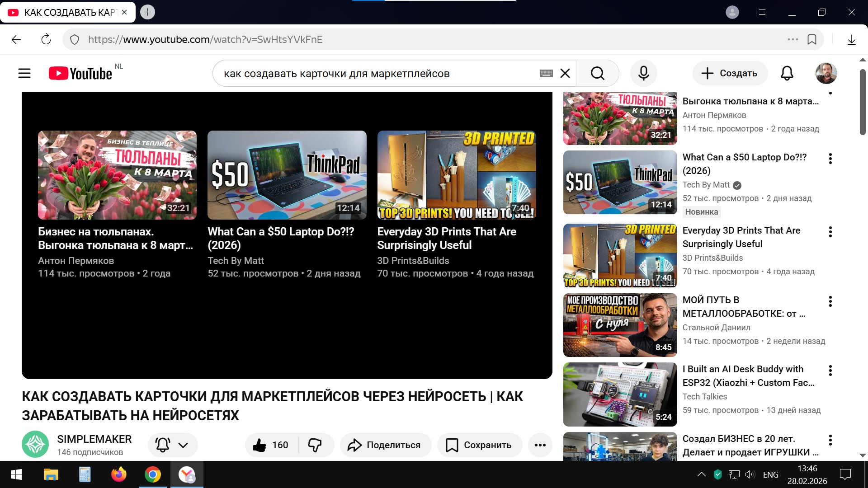
Task: Open the notifications bell in the header
Action: 787,73
